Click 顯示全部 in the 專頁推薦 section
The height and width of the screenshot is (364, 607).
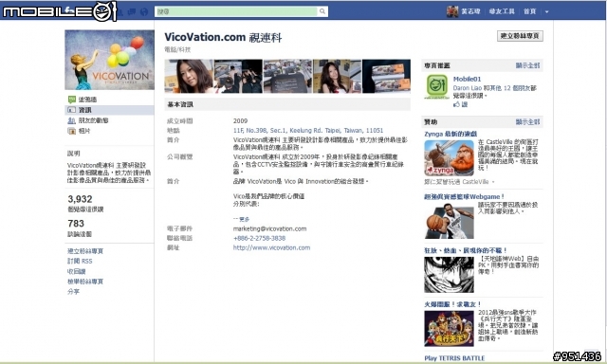pos(527,65)
